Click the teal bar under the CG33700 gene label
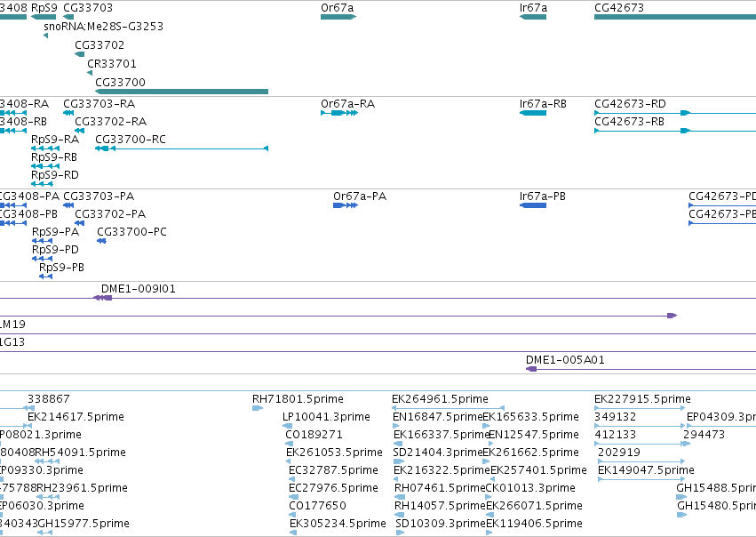This screenshot has width=756, height=537. (182, 92)
